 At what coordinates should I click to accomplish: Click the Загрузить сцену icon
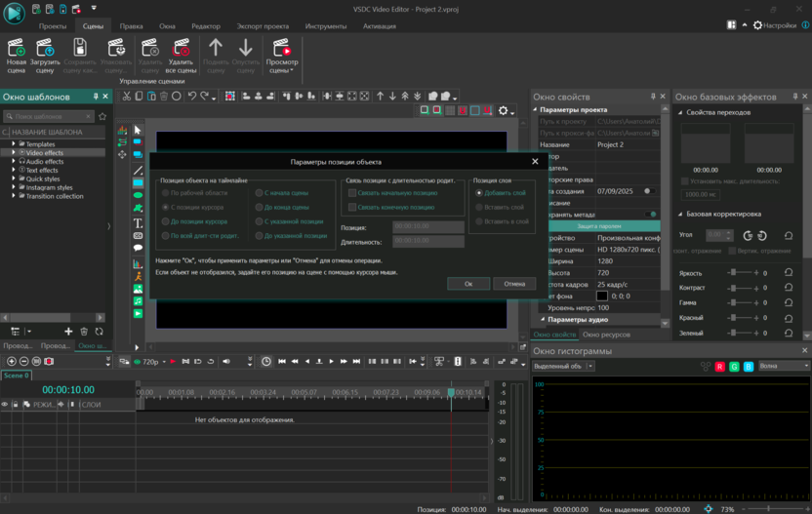coord(45,48)
